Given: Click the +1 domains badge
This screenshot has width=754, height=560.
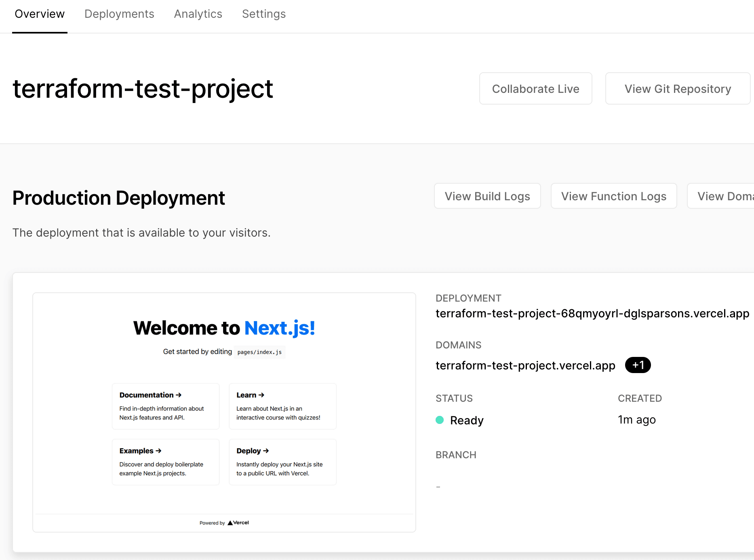Looking at the screenshot, I should (x=638, y=365).
